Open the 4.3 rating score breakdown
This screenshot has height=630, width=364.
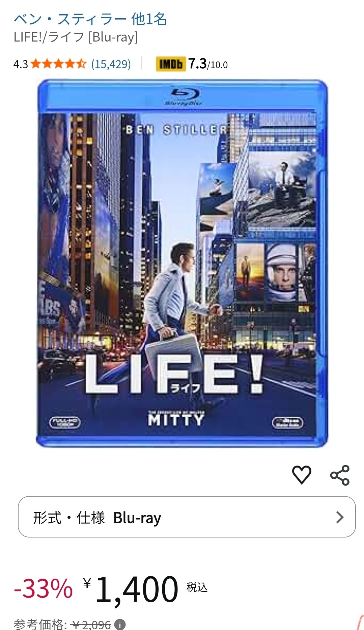pyautogui.click(x=21, y=64)
